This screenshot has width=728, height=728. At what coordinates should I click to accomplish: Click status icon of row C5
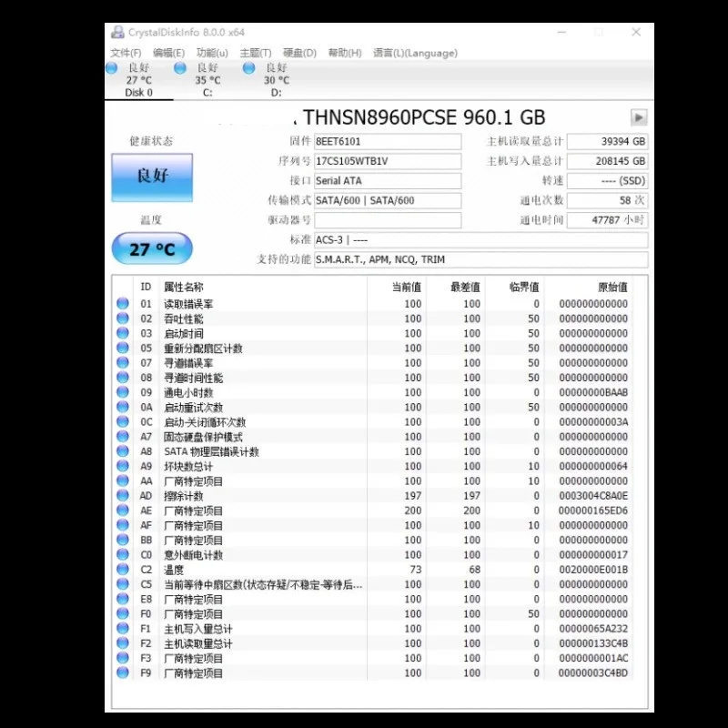[123, 584]
